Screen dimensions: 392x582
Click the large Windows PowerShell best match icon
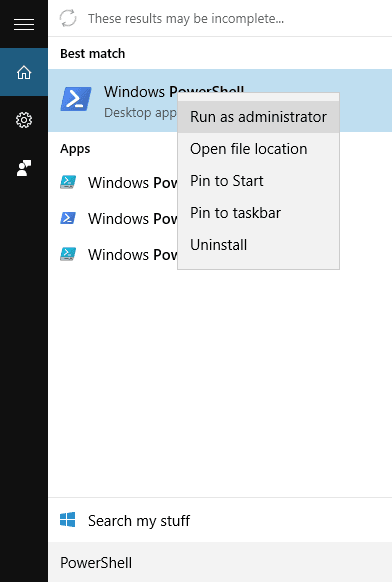click(76, 99)
